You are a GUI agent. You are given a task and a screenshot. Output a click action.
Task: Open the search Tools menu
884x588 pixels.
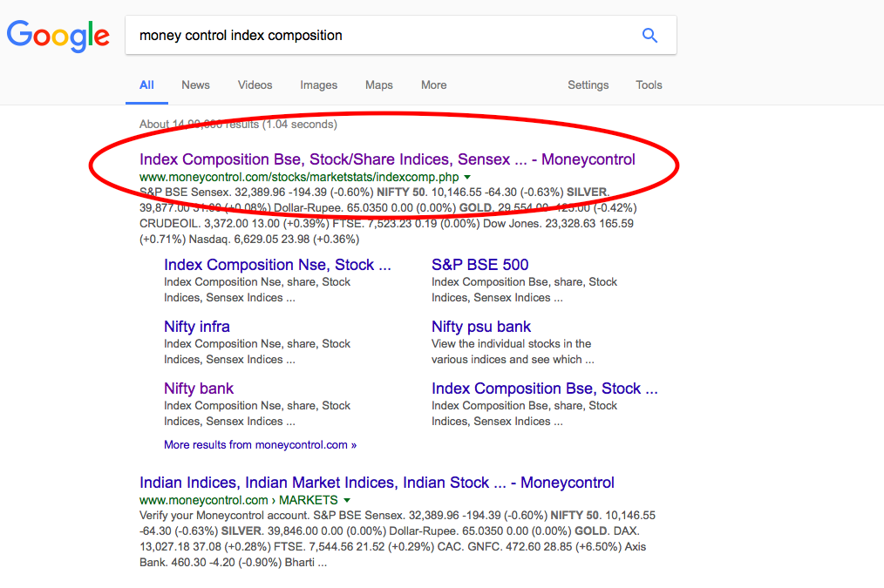pyautogui.click(x=649, y=85)
